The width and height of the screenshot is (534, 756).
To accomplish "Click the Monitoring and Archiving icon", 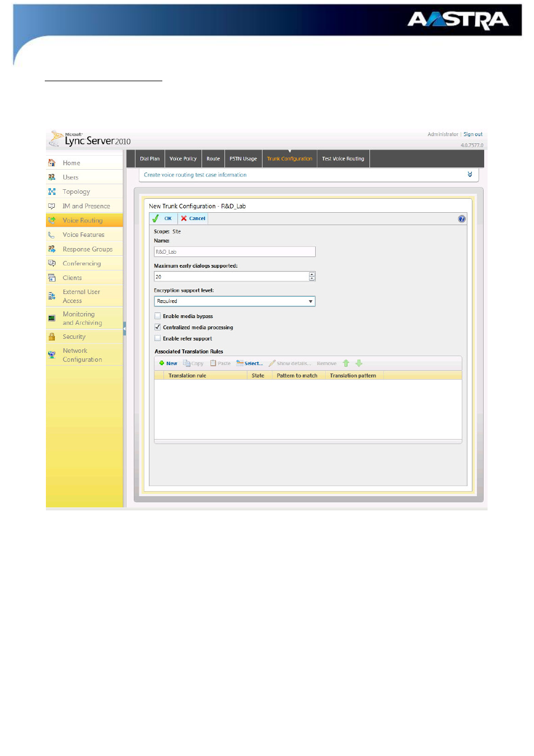I will [x=51, y=318].
